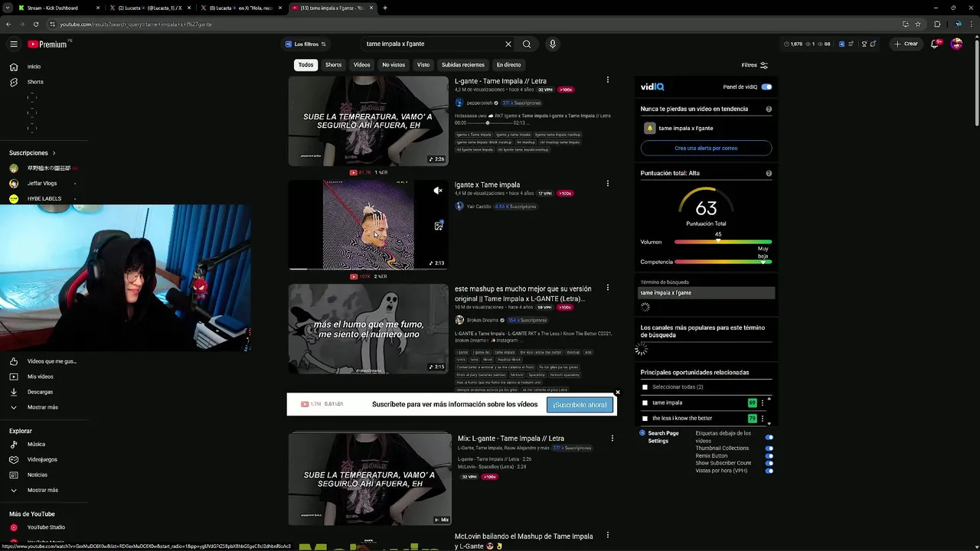Open Videojuegos under Explorar

(x=43, y=459)
